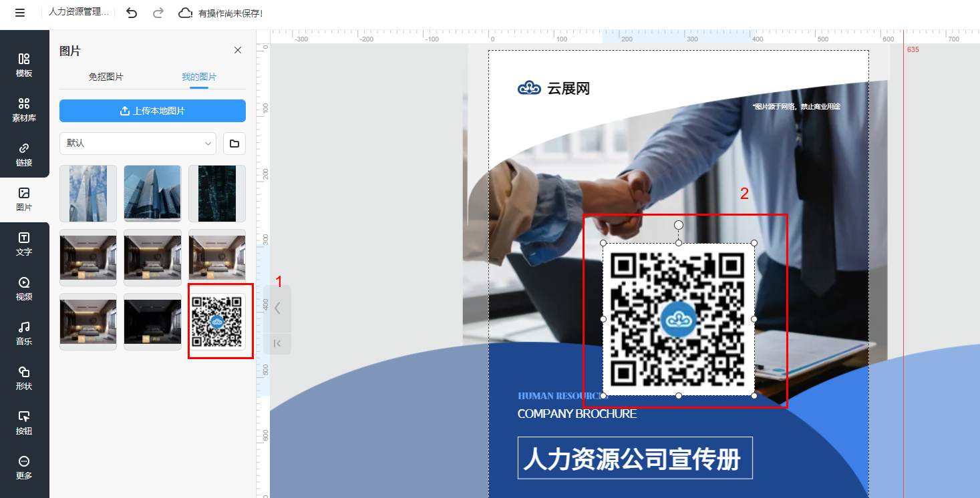Image resolution: width=980 pixels, height=498 pixels.
Task: Click the 上传本地图片 upload button
Action: (152, 111)
